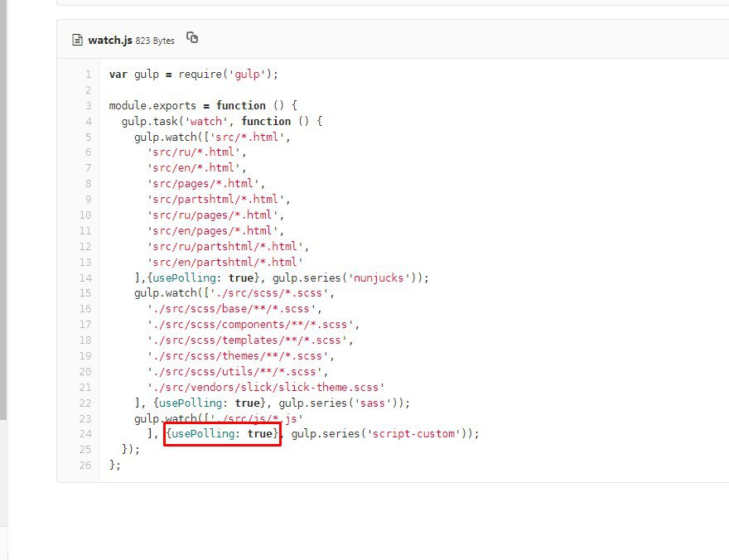This screenshot has height=560, width=729.
Task: Click line number 23
Action: point(85,418)
